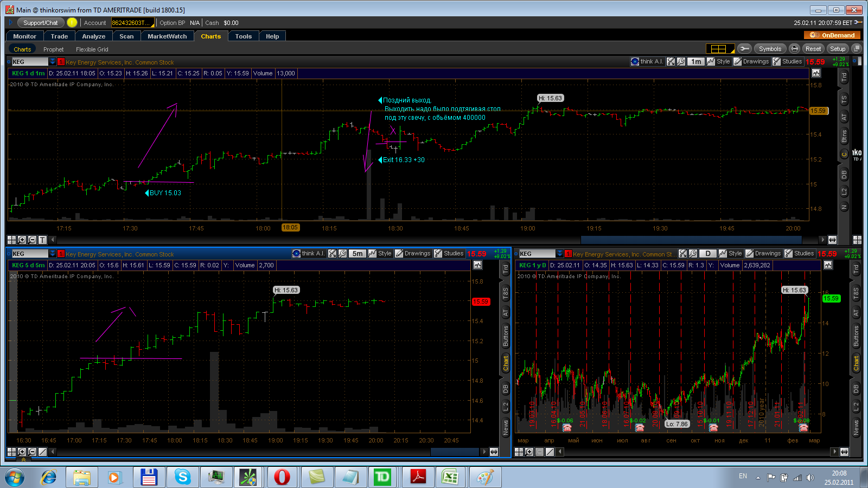Open the Tools tab
The width and height of the screenshot is (868, 488).
click(244, 36)
